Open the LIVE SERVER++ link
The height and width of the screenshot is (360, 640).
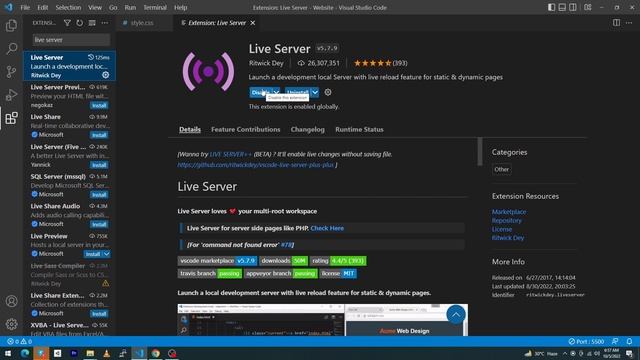click(x=231, y=154)
